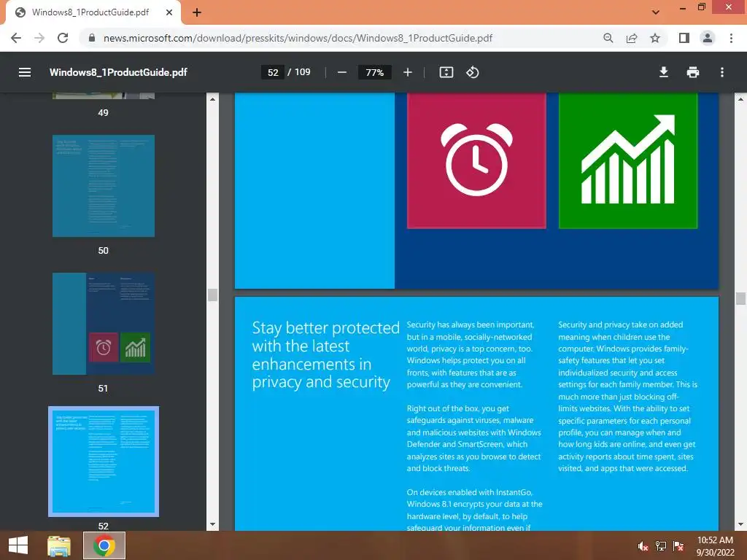Click the green finance chart tile

[628, 160]
